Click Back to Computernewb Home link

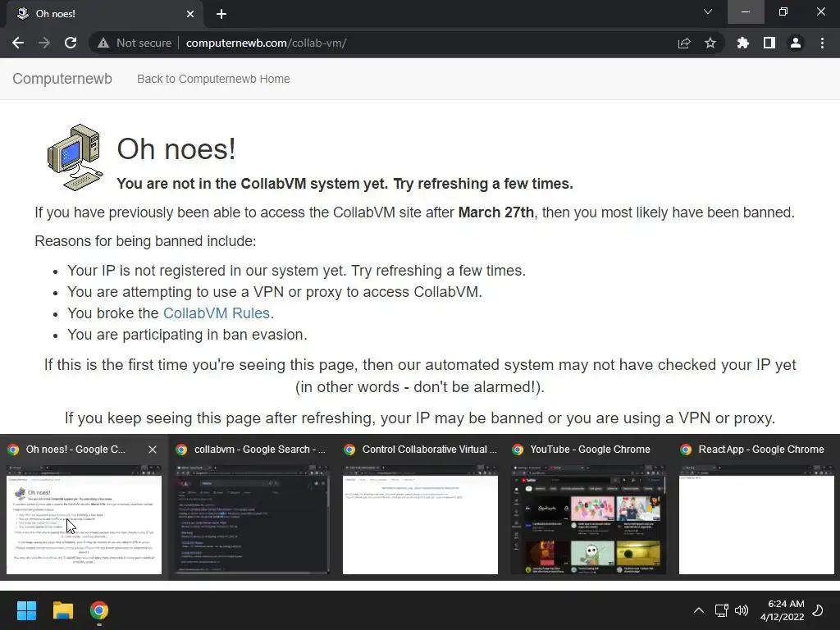[213, 79]
